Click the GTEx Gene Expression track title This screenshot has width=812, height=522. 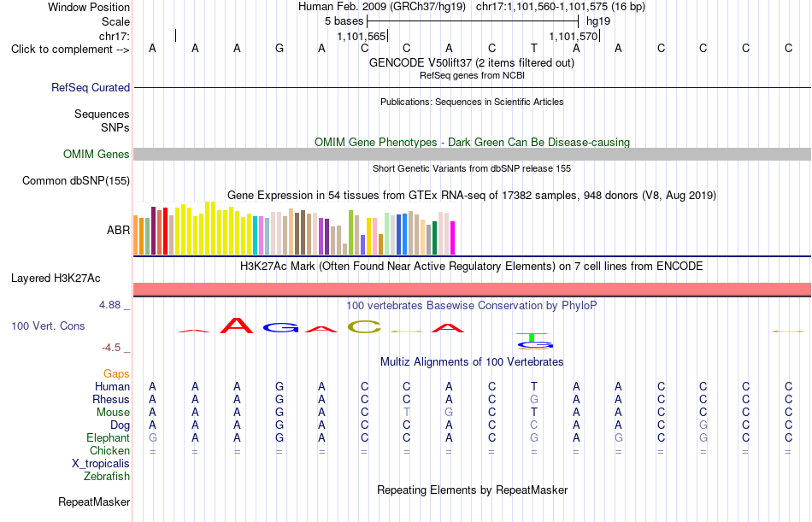click(x=472, y=196)
